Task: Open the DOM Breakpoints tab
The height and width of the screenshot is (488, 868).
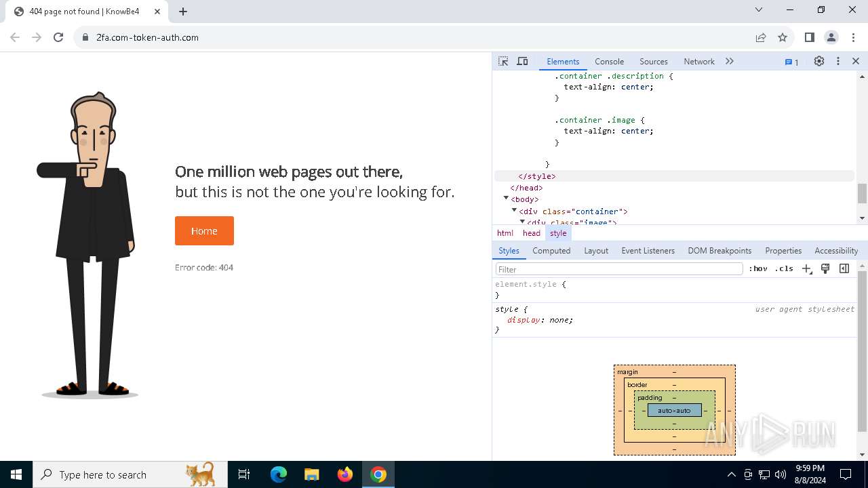Action: tap(719, 250)
